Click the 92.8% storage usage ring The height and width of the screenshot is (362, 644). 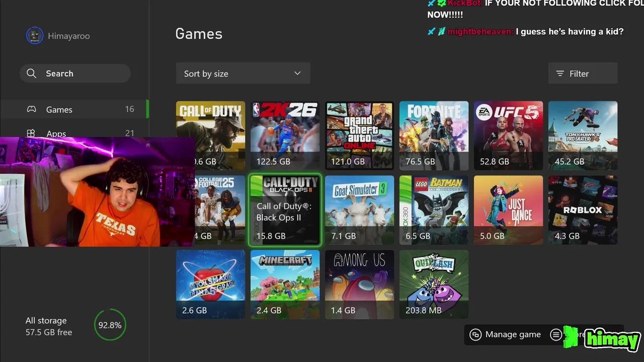click(110, 325)
